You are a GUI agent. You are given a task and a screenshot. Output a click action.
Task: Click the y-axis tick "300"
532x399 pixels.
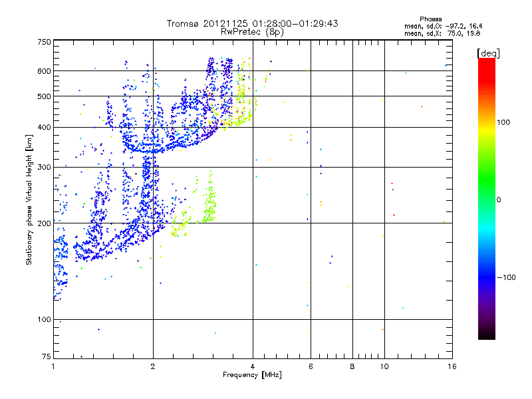(44, 168)
